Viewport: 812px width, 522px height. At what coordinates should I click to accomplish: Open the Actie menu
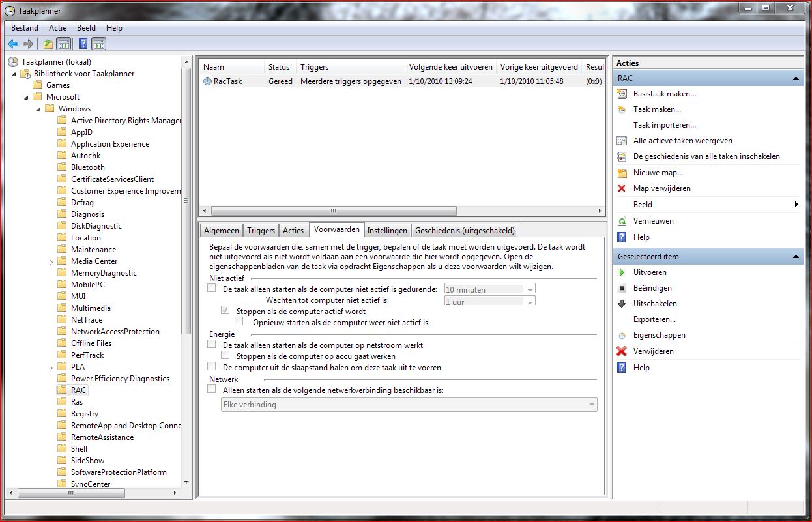coord(57,28)
